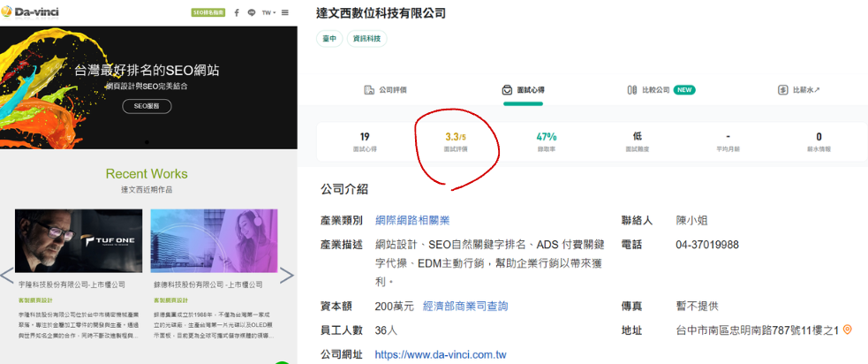The width and height of the screenshot is (868, 364).
Task: Click the phone number 04-37019988
Action: coord(707,245)
